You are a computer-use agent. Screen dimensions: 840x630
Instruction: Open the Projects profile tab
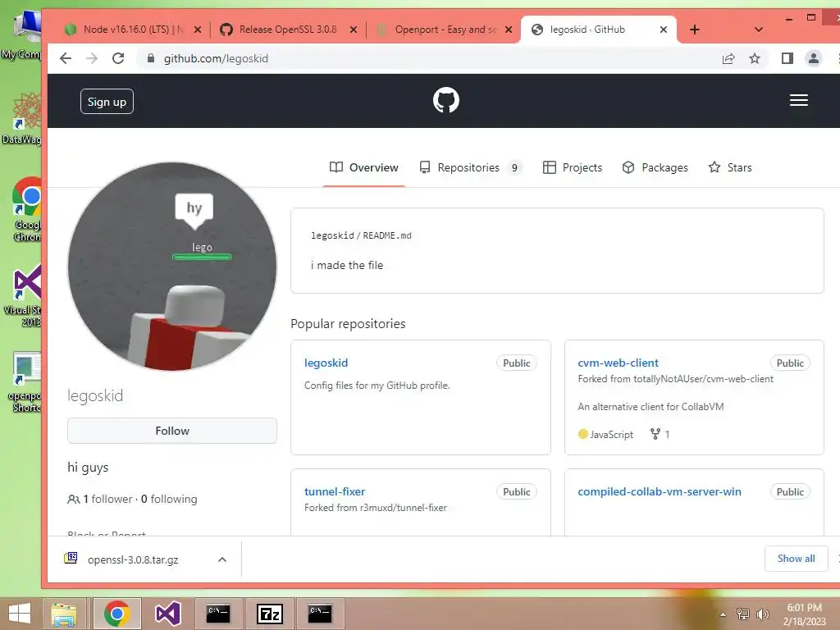click(572, 167)
